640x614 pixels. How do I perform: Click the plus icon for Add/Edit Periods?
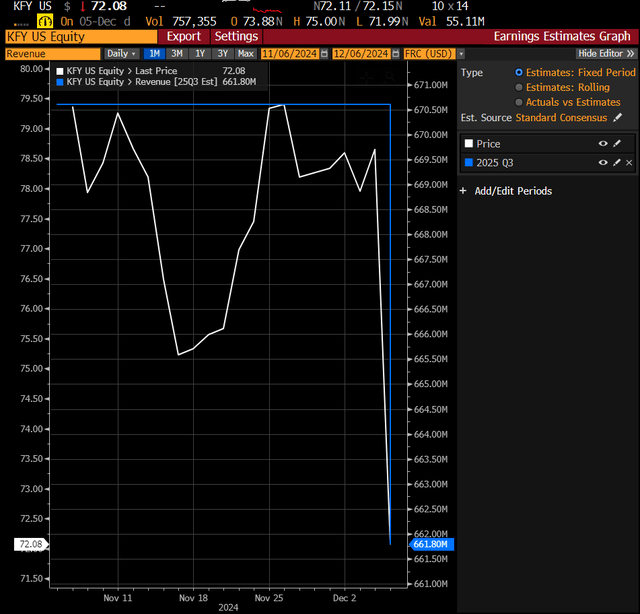click(463, 191)
